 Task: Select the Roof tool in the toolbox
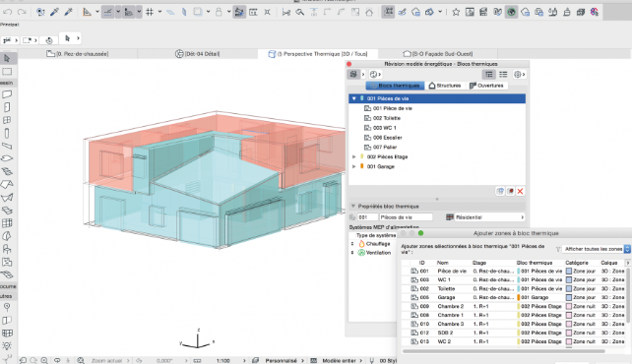[x=7, y=184]
